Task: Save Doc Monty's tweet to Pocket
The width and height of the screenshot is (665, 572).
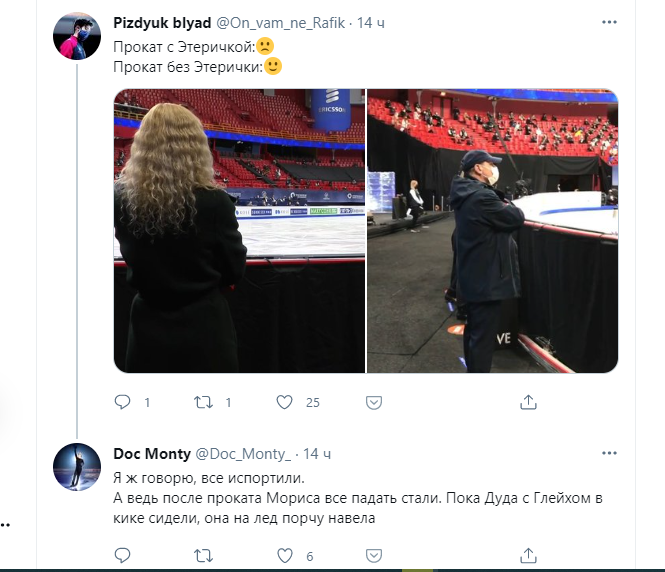Action: [374, 555]
